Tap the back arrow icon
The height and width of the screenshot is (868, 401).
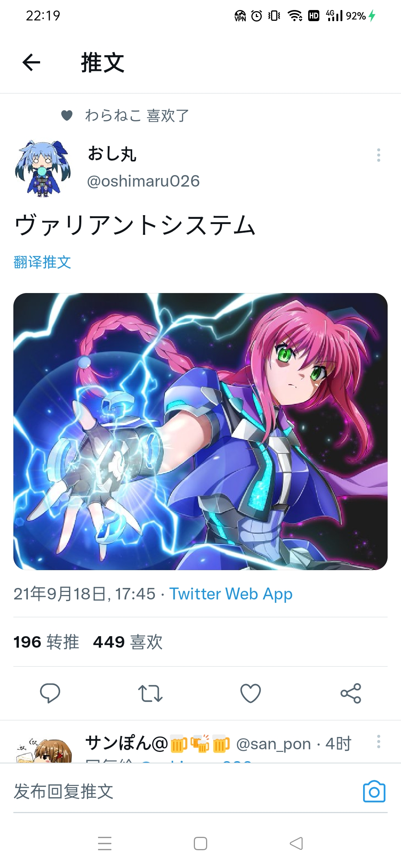point(31,62)
